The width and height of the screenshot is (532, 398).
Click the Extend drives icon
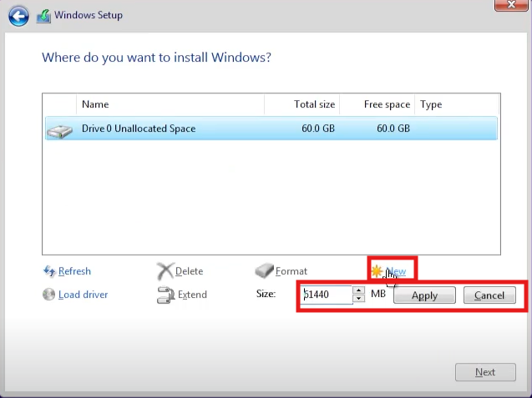point(165,295)
